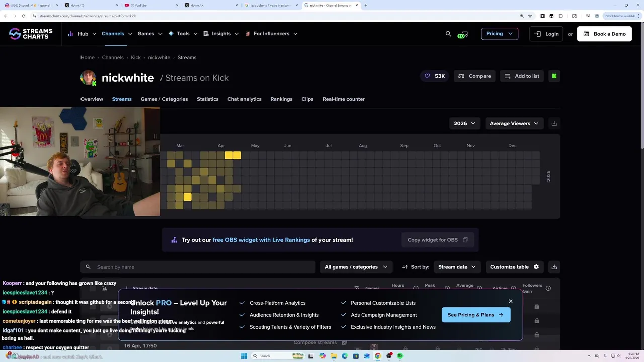644x362 pixels.
Task: Open the green Kick platform icon
Action: (x=554, y=76)
